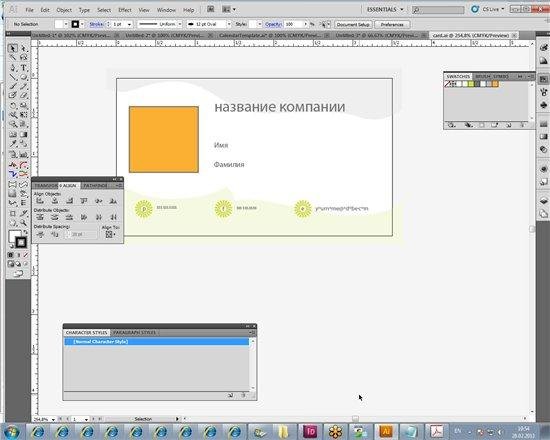Open fill color dropdown in control bar
550x440 pixels.
[x=66, y=24]
